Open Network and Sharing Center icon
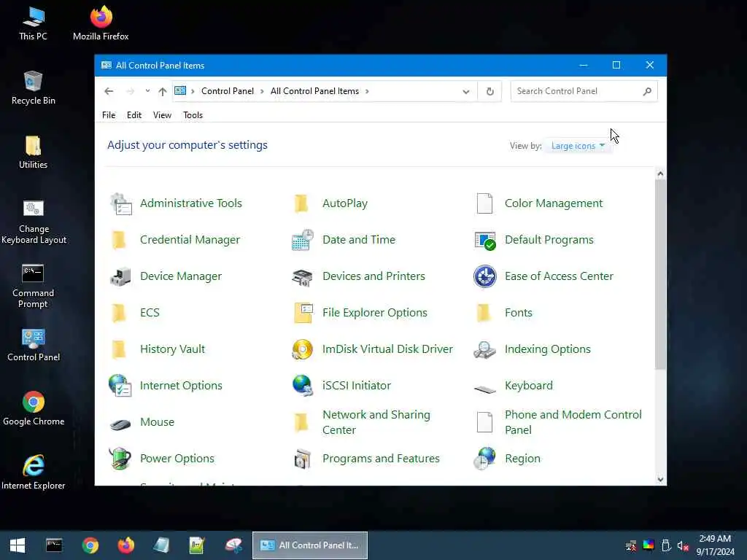 pyautogui.click(x=301, y=422)
